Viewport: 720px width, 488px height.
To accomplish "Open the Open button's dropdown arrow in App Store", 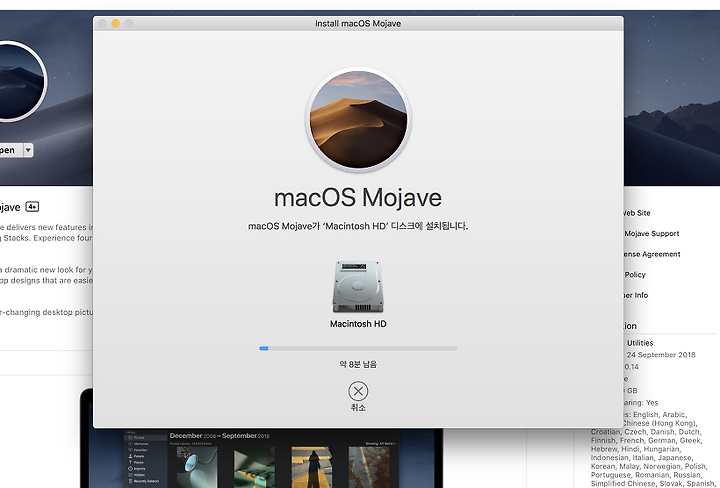I will point(28,150).
